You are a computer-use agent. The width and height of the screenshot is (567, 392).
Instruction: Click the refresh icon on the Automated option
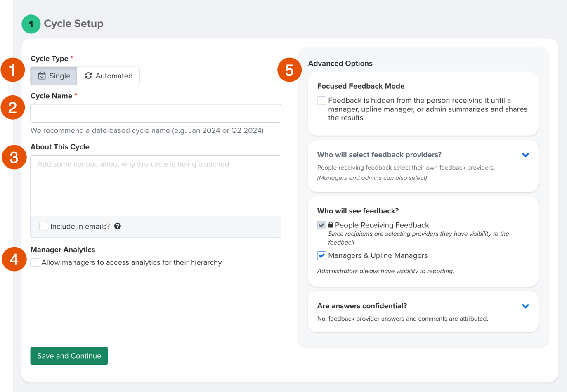(88, 76)
